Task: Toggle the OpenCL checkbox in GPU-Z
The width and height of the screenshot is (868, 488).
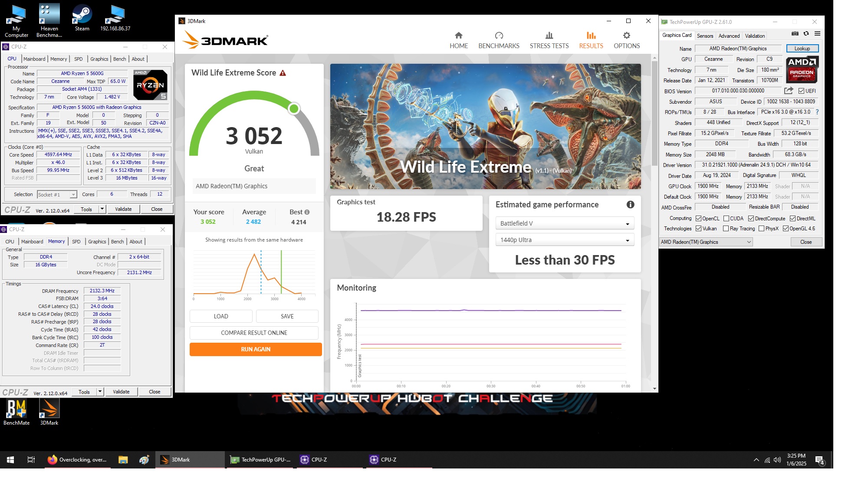Action: pos(698,218)
